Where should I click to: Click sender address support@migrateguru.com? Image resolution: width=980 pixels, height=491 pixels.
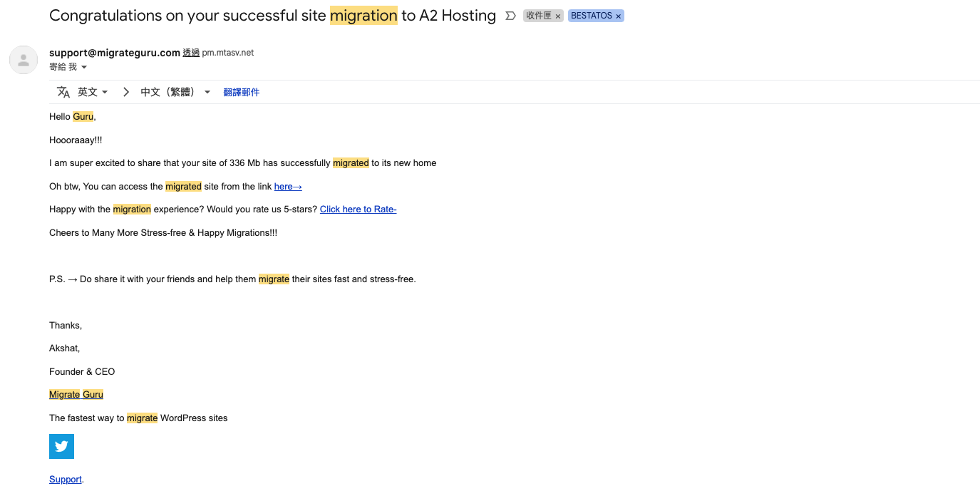115,53
